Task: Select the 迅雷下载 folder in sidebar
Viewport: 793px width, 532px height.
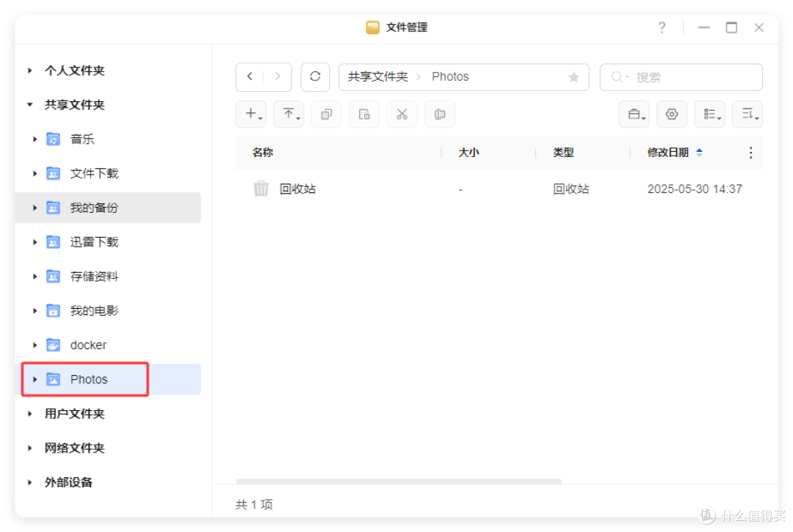Action: click(94, 242)
